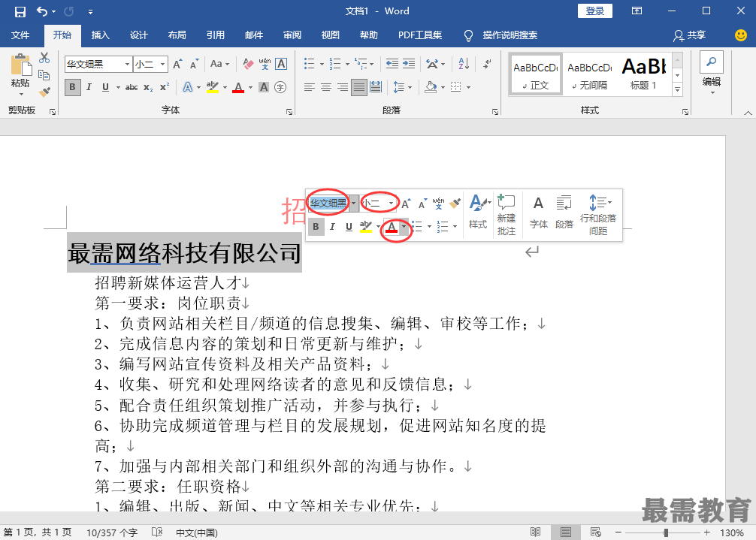Screen dimensions: 756x540
Task: Center text in the ribbon
Action: [326, 87]
